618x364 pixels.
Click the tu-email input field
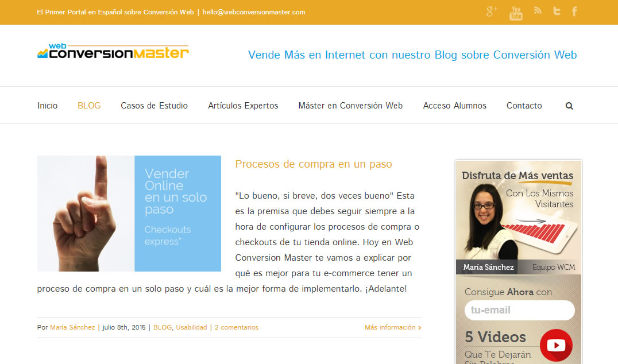pyautogui.click(x=519, y=310)
